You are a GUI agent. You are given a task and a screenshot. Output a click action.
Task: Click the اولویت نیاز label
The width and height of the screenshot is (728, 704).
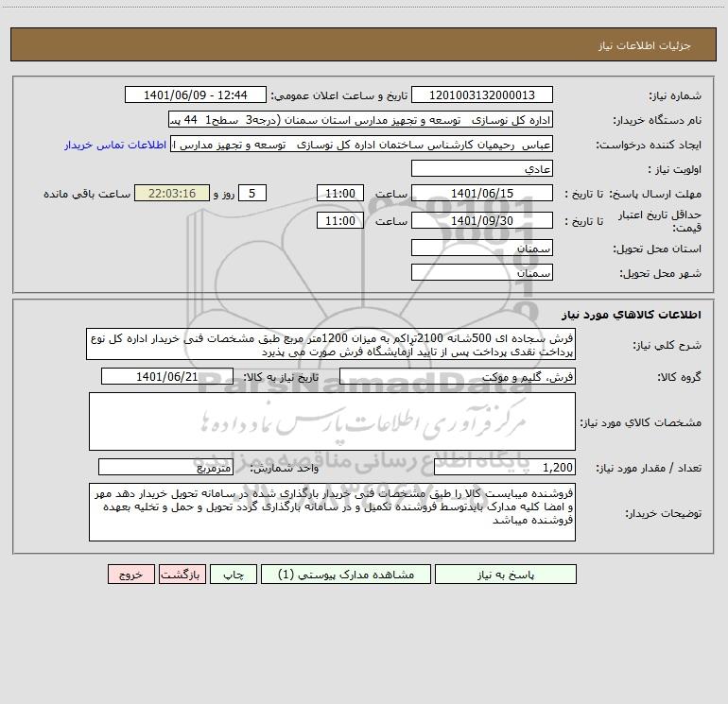674,169
